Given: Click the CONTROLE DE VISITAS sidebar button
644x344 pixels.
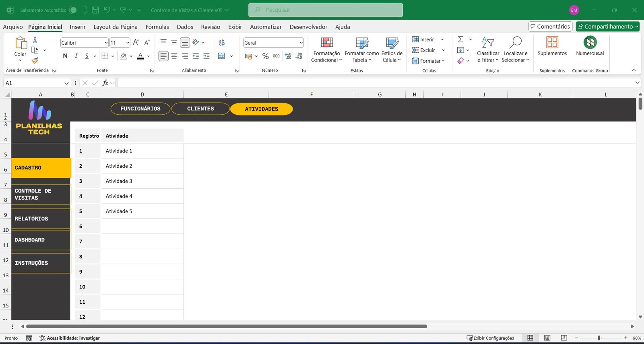Looking at the screenshot, I should coord(41,194).
